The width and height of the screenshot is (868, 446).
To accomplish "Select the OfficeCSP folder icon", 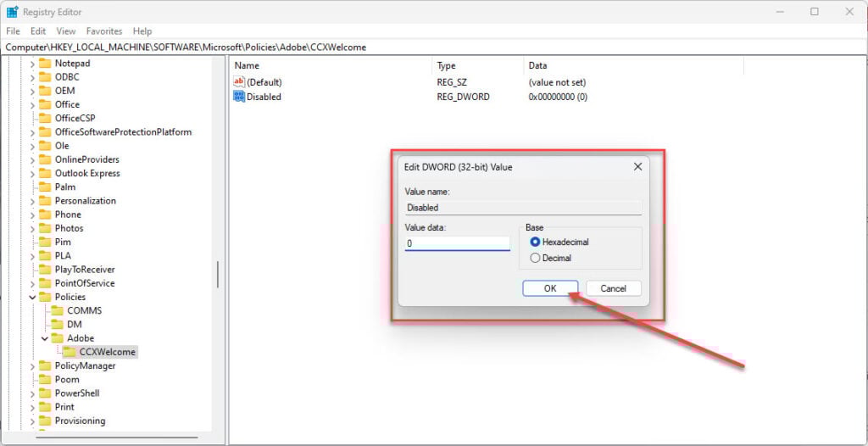I will [x=45, y=119].
